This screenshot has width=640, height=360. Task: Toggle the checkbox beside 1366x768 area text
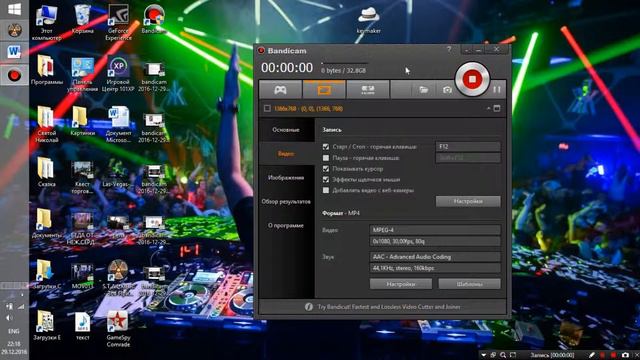coord(267,108)
